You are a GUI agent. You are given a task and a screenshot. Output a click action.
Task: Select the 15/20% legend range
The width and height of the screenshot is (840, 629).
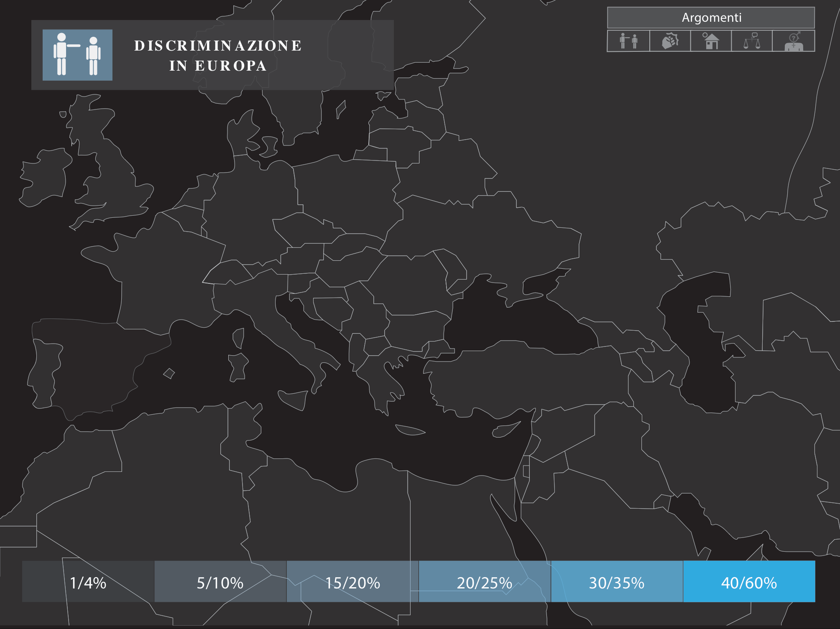(352, 582)
